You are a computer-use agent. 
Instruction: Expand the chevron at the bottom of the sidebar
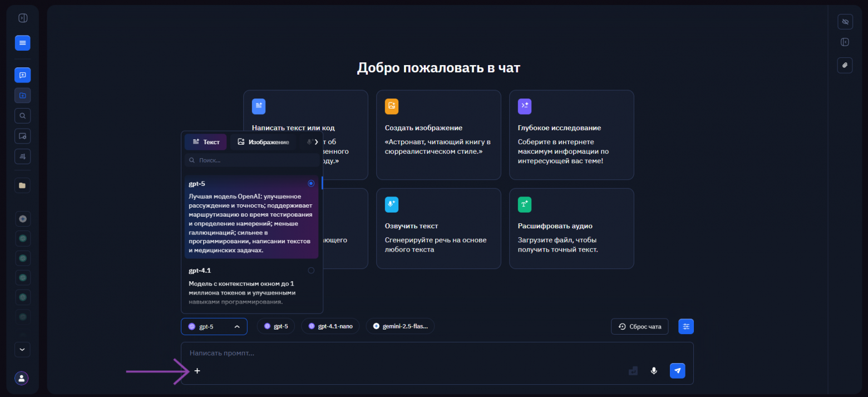[x=22, y=350]
